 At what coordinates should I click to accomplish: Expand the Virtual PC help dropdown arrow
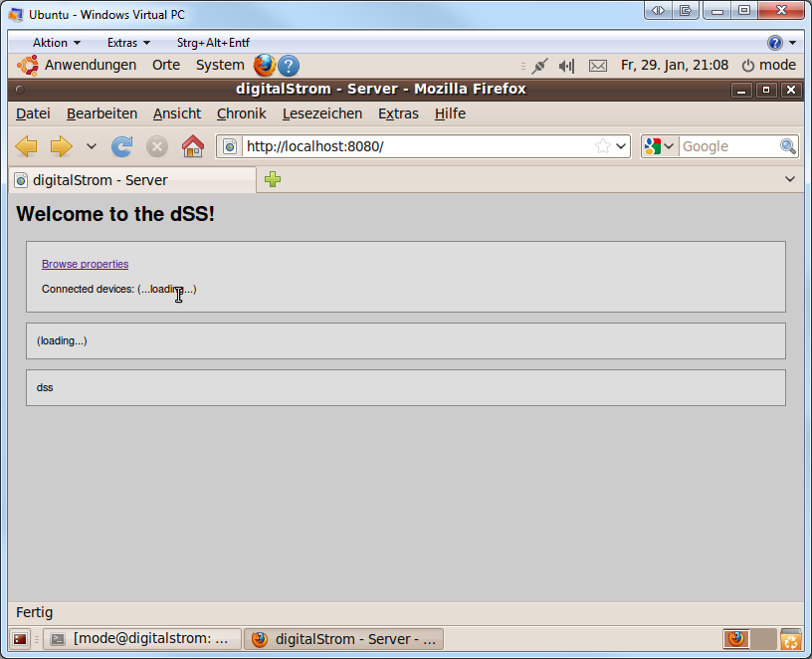(792, 43)
